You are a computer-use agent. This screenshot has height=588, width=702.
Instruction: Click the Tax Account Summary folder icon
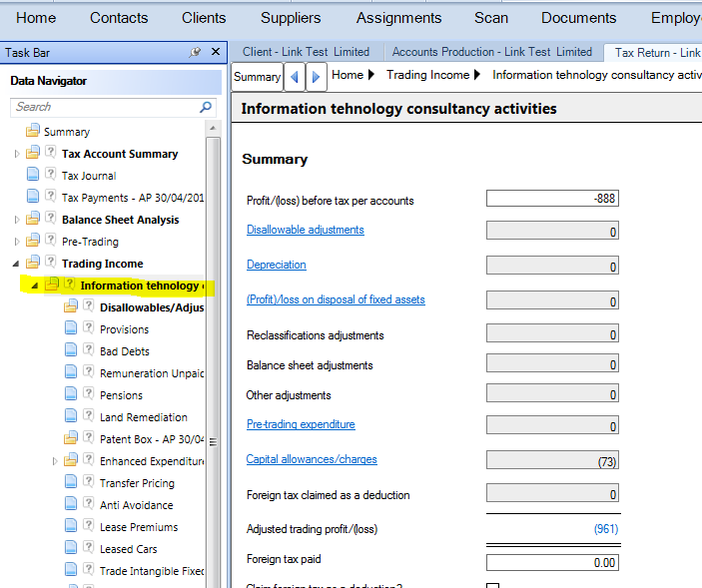pyautogui.click(x=32, y=152)
